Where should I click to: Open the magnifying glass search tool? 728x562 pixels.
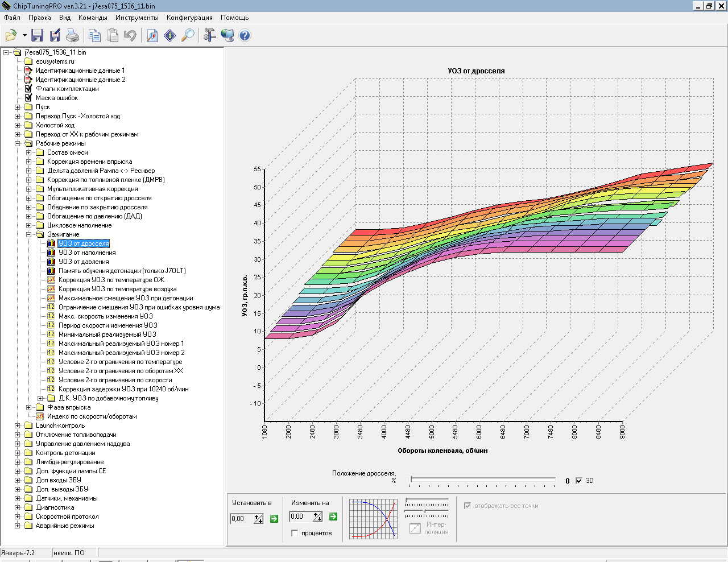click(188, 35)
